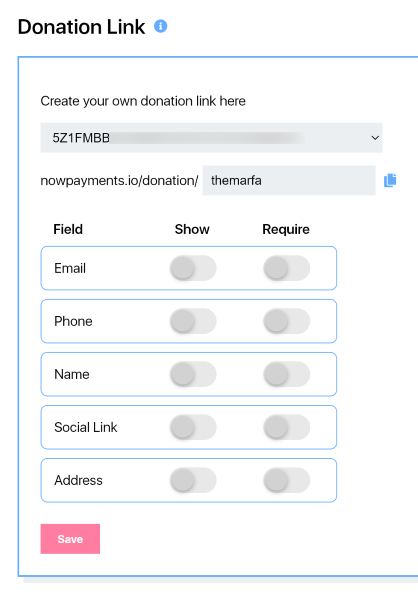Click the pink Save button
Image resolution: width=418 pixels, height=600 pixels.
(70, 539)
